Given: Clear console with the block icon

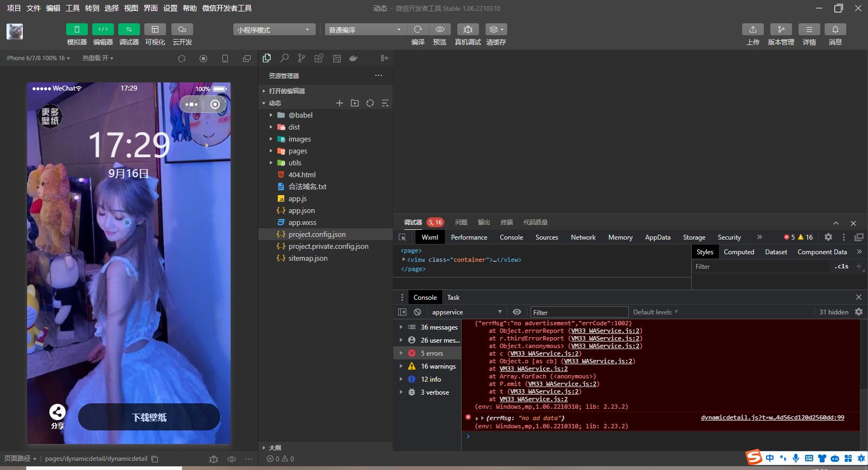Looking at the screenshot, I should tap(417, 312).
